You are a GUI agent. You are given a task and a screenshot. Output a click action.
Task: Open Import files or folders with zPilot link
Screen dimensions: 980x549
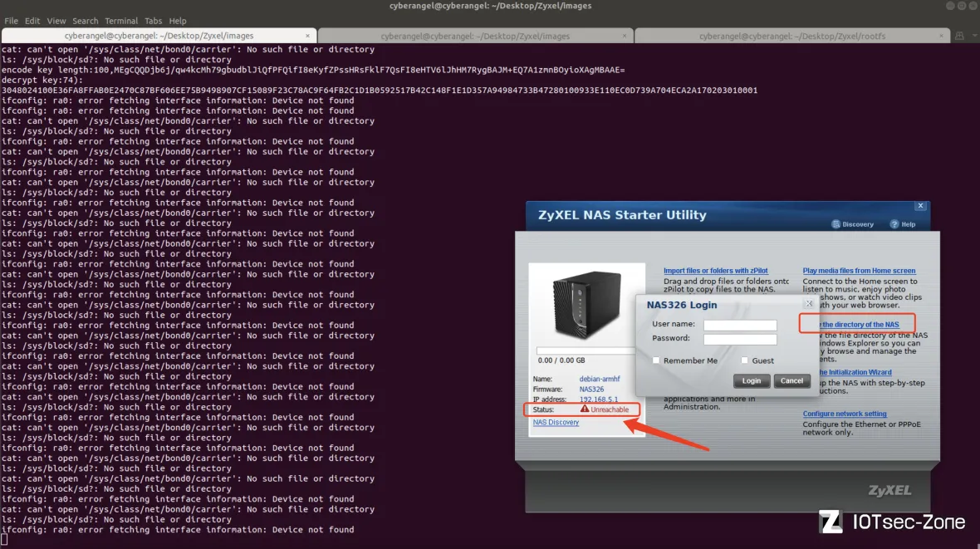pos(716,271)
